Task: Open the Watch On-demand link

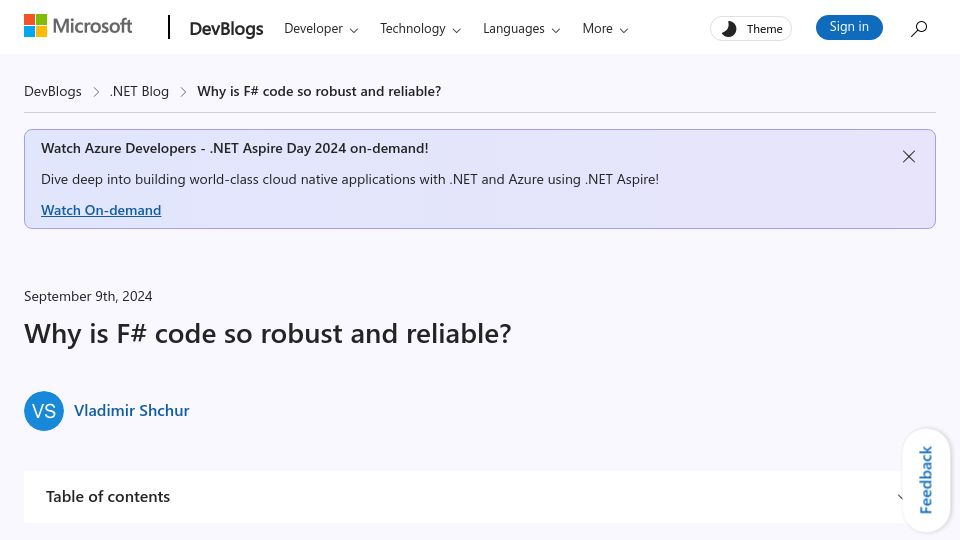Action: (x=101, y=210)
